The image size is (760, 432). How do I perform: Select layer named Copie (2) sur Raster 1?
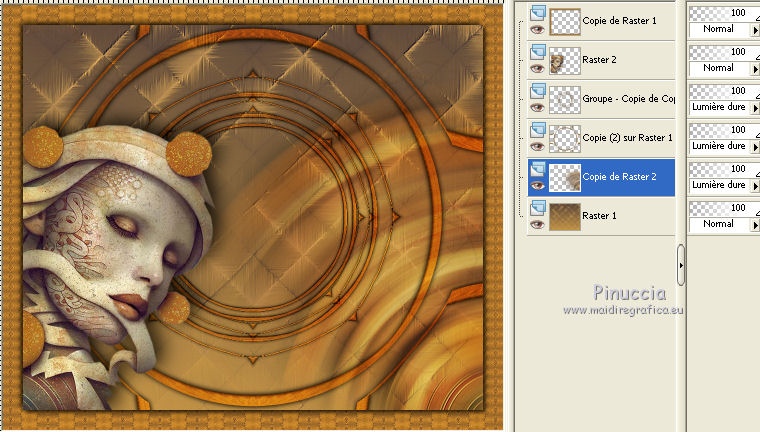click(627, 138)
